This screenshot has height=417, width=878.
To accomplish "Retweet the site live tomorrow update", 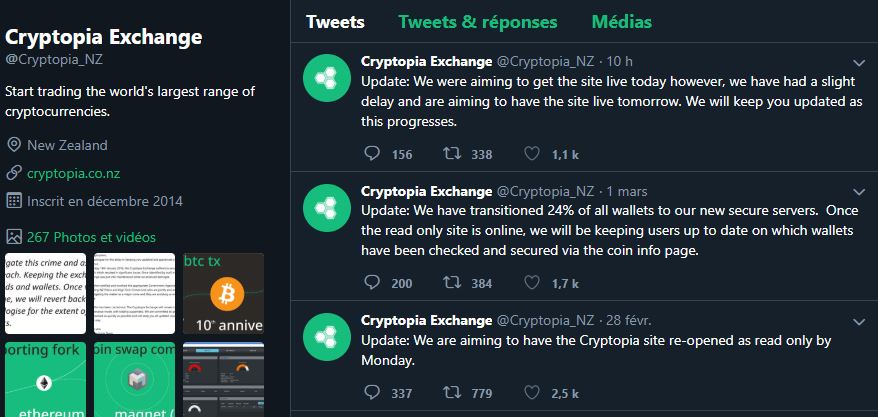I will (x=452, y=154).
